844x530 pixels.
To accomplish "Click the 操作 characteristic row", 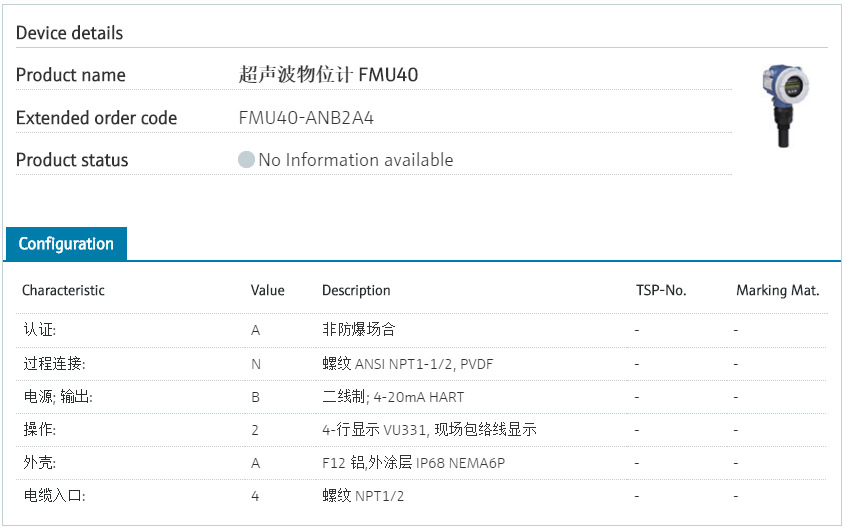I will tap(41, 430).
